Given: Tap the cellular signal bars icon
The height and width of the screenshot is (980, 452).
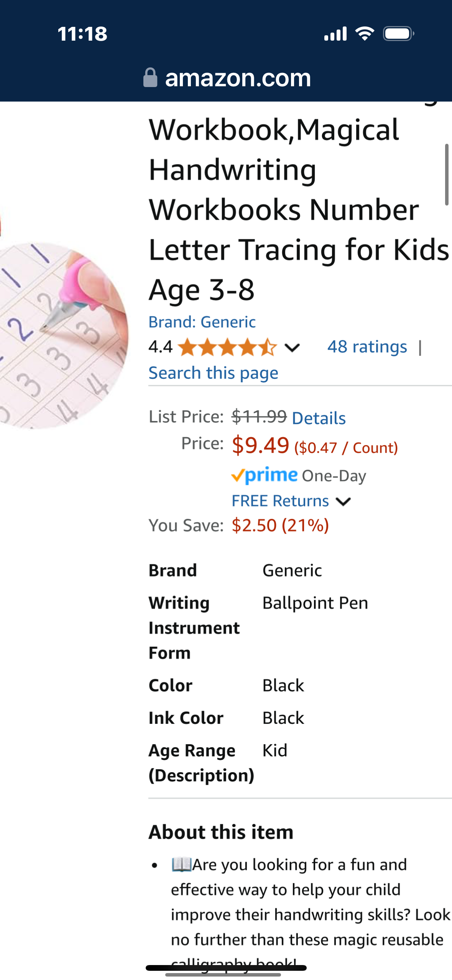Looking at the screenshot, I should point(335,34).
